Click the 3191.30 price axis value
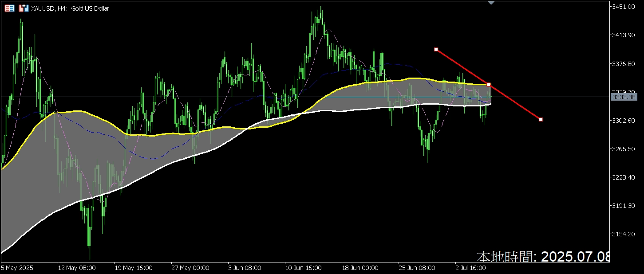The image size is (644, 274). pos(623,205)
